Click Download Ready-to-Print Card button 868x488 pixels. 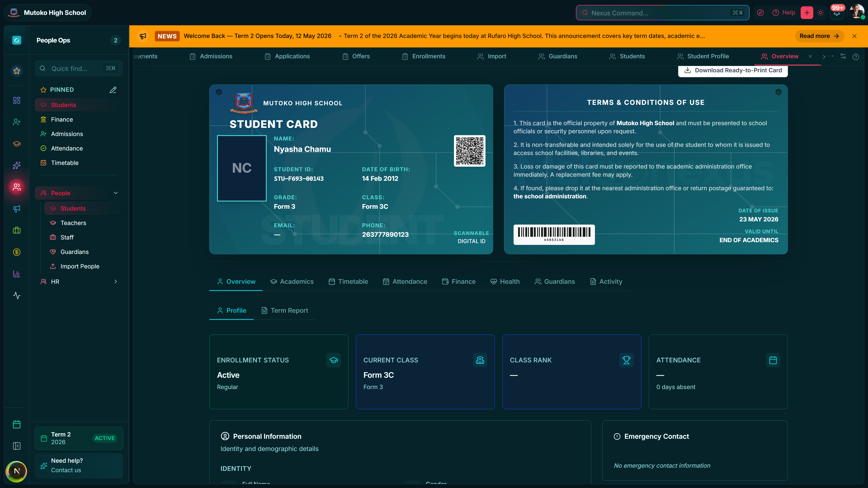(x=733, y=70)
